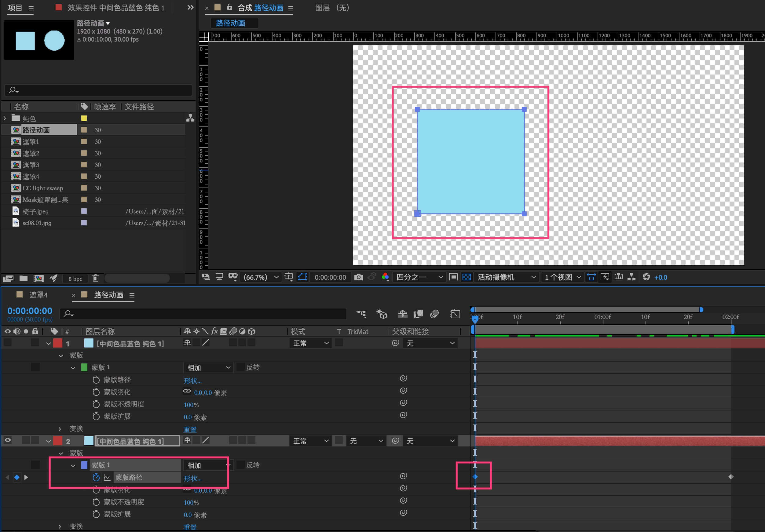Check the 反转 box for layer 1's 蒙版 1
765x532 pixels.
coord(240,367)
